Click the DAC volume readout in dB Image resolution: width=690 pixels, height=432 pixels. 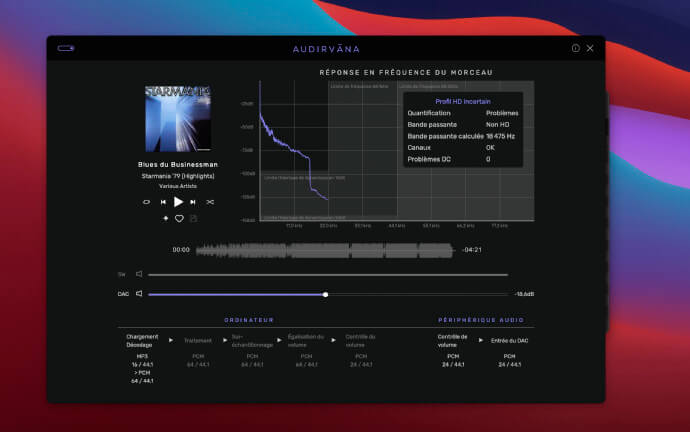point(524,294)
